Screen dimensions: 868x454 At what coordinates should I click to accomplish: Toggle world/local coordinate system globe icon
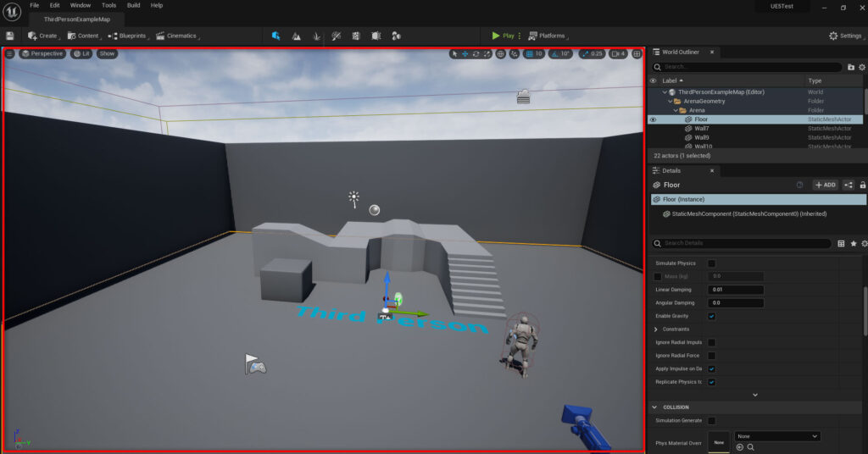[500, 53]
